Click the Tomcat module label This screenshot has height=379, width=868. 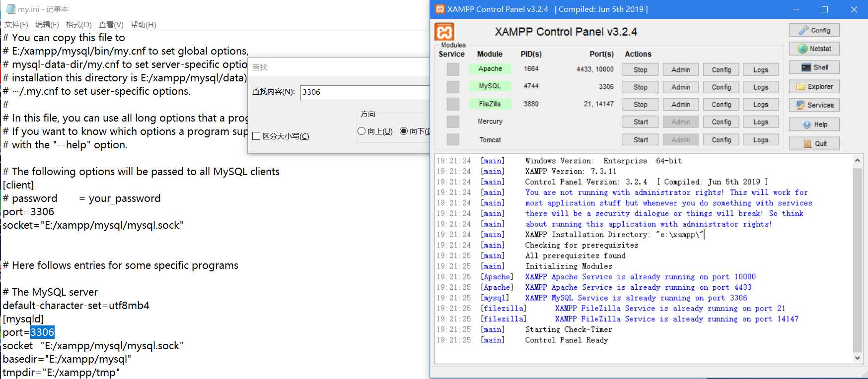pyautogui.click(x=490, y=140)
